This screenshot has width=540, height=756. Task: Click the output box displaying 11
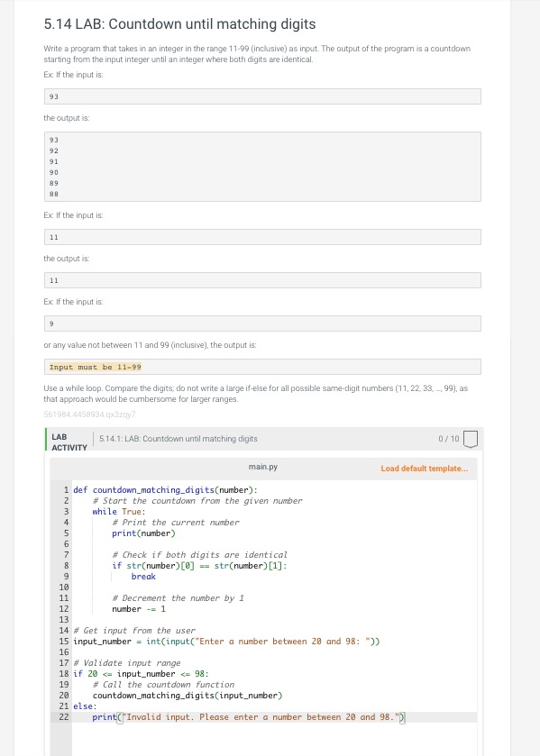[x=261, y=279]
